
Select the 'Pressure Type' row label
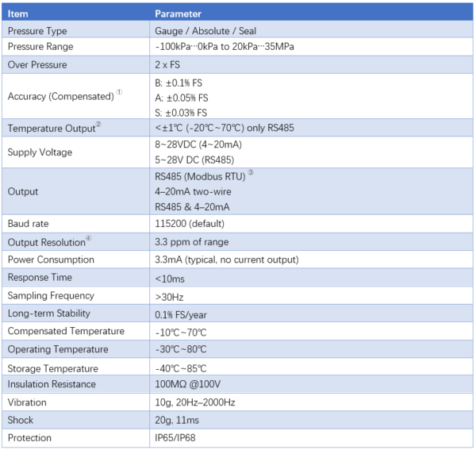[37, 31]
